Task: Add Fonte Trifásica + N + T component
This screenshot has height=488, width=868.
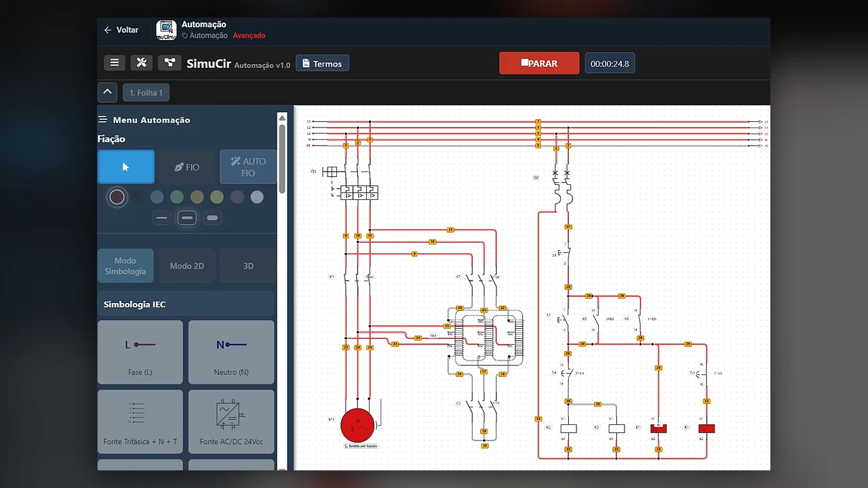Action: (140, 422)
